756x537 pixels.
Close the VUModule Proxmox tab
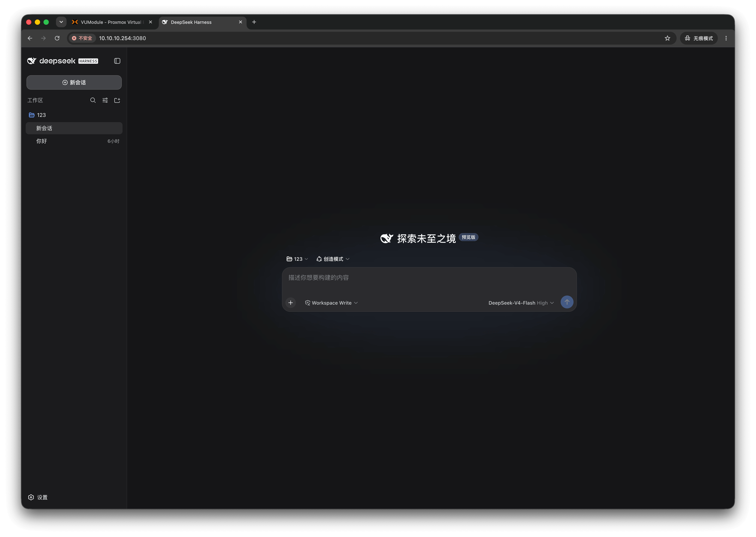click(x=151, y=22)
